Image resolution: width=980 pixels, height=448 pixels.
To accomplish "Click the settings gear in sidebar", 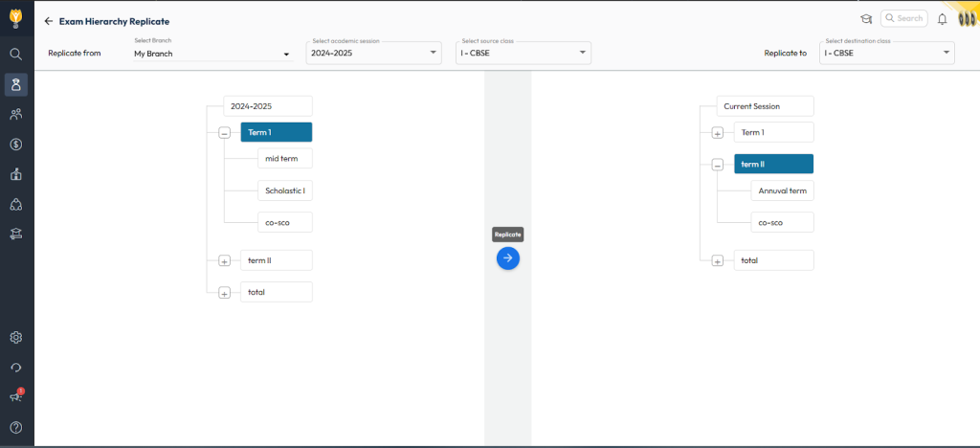I will [16, 337].
